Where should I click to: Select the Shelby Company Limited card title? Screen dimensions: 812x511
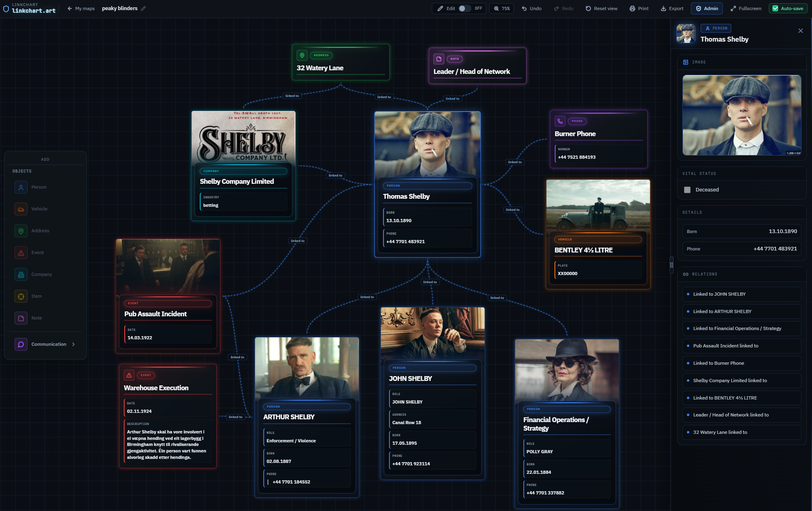coord(237,182)
